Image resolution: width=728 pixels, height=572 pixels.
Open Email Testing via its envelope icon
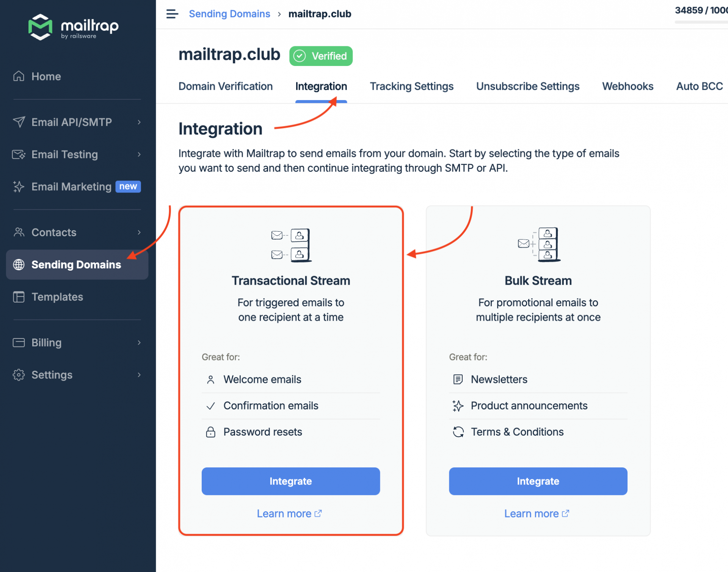18,154
